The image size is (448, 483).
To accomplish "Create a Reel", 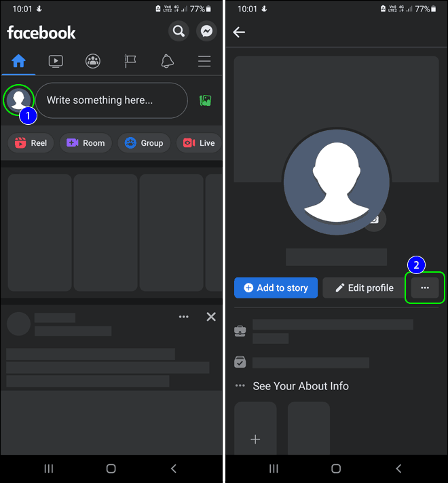I will [31, 143].
